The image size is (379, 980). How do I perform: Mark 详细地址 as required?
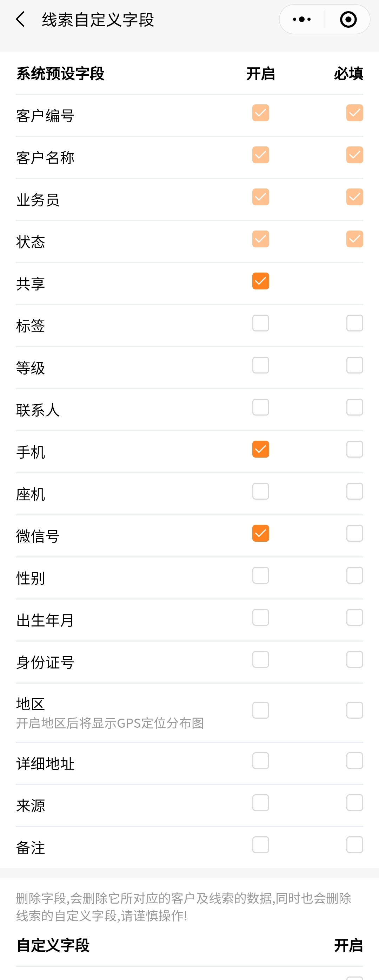point(354,760)
